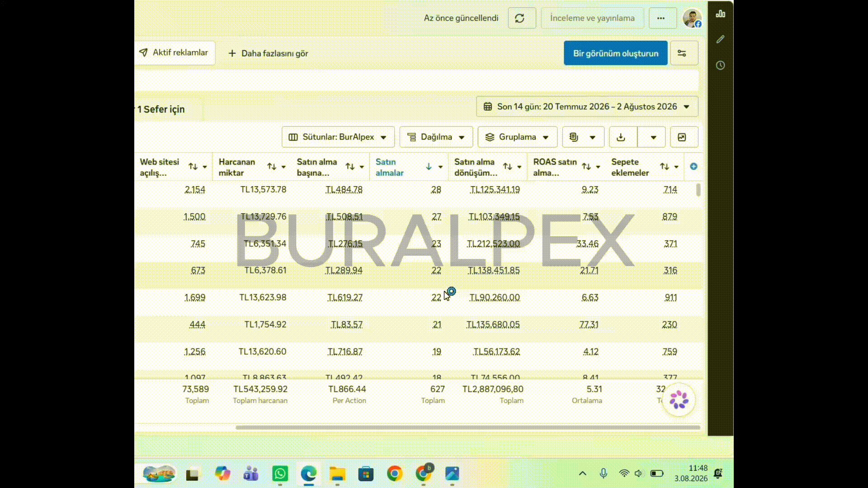The image size is (868, 488).
Task: Click Daha fazlasını gör to see more views
Action: [268, 53]
